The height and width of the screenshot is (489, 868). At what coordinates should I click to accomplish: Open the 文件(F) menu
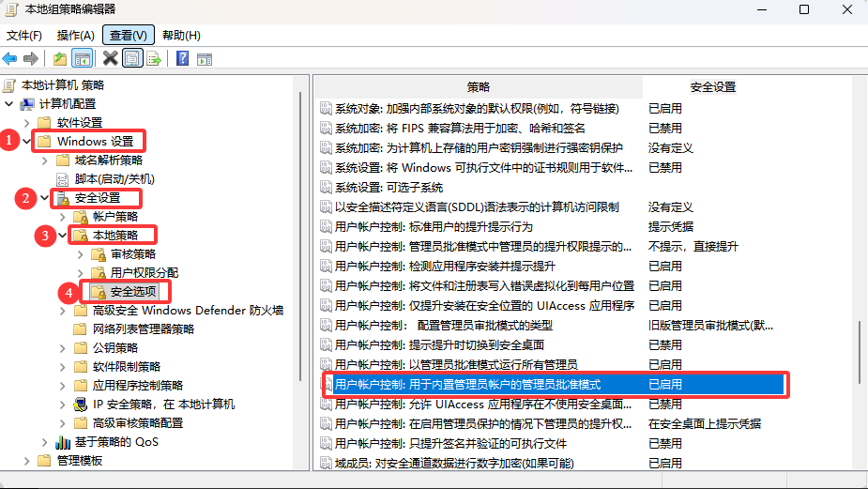(x=24, y=35)
